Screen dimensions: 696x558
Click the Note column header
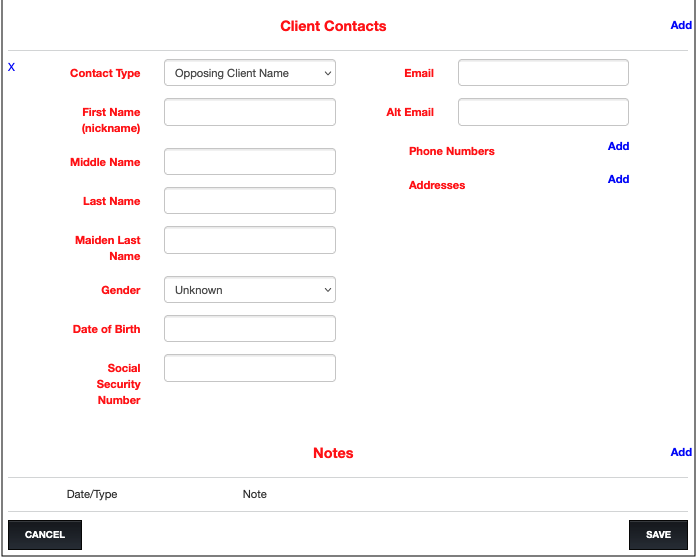point(255,494)
